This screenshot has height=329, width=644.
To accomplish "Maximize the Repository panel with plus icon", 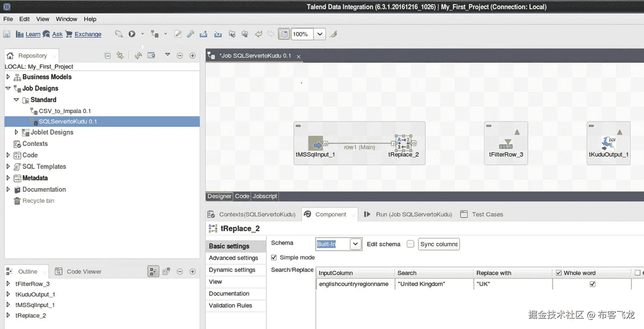I will (x=193, y=56).
